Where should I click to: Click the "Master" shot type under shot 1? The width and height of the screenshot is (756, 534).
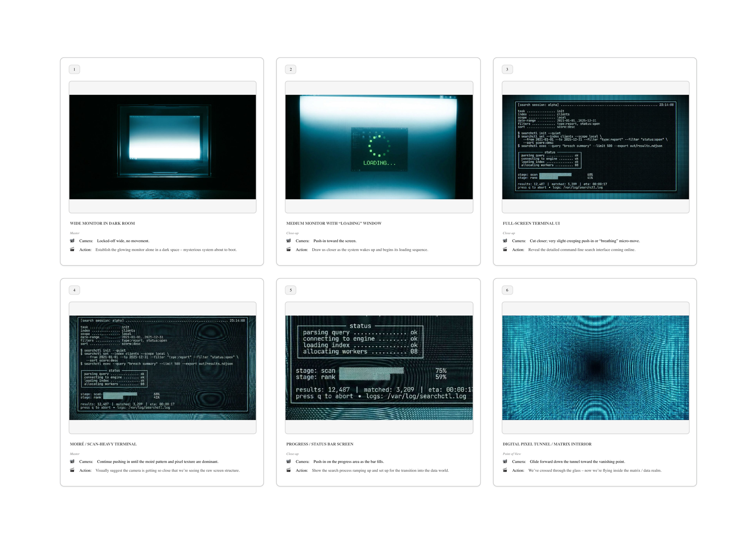pos(75,233)
